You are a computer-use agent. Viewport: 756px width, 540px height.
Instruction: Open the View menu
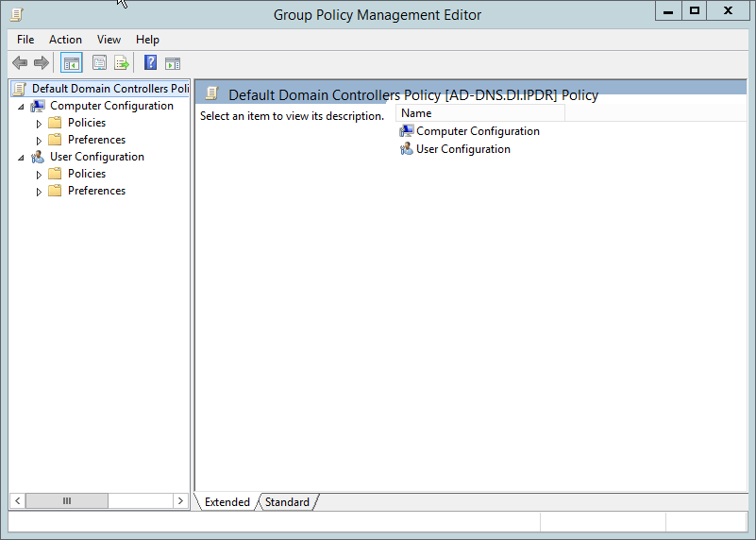pyautogui.click(x=109, y=40)
